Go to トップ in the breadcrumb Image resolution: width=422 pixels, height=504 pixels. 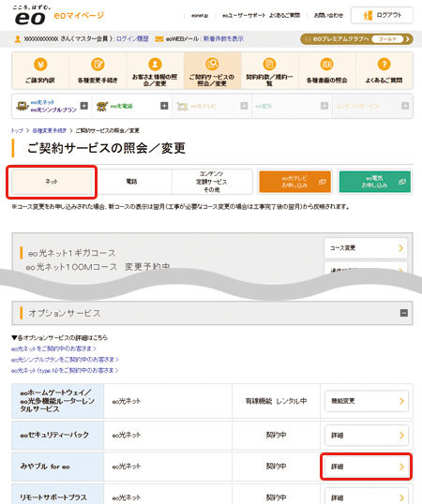point(17,130)
